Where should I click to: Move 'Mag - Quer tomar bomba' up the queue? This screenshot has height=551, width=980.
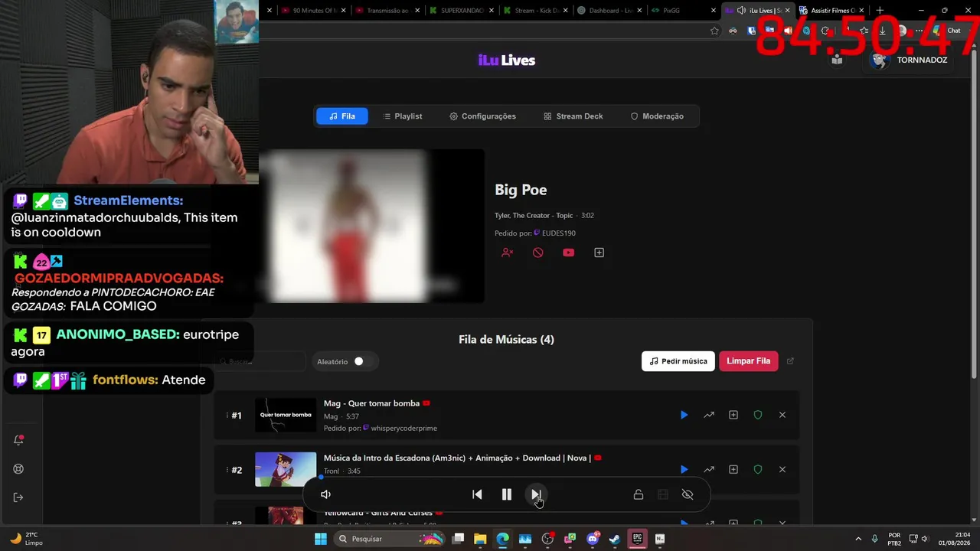(709, 415)
